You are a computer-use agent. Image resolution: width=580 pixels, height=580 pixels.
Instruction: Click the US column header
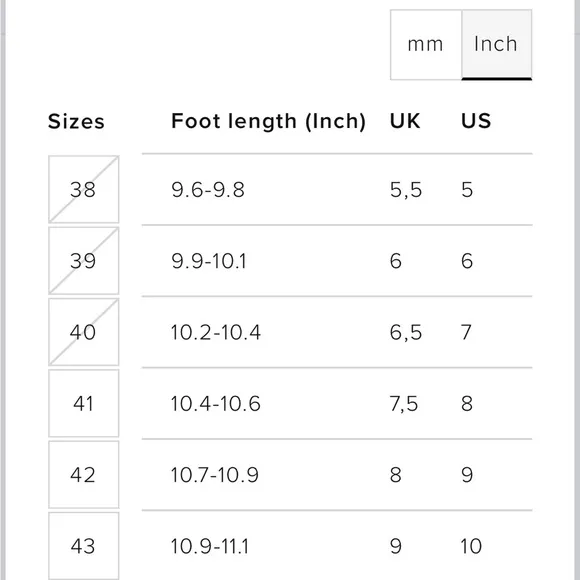pos(476,121)
